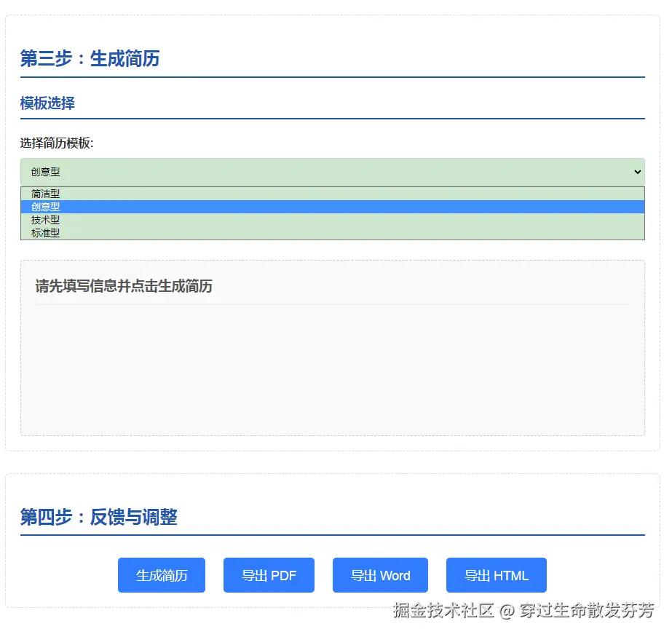Image resolution: width=672 pixels, height=637 pixels.
Task: Click the 导出 HTML button
Action: tap(496, 574)
